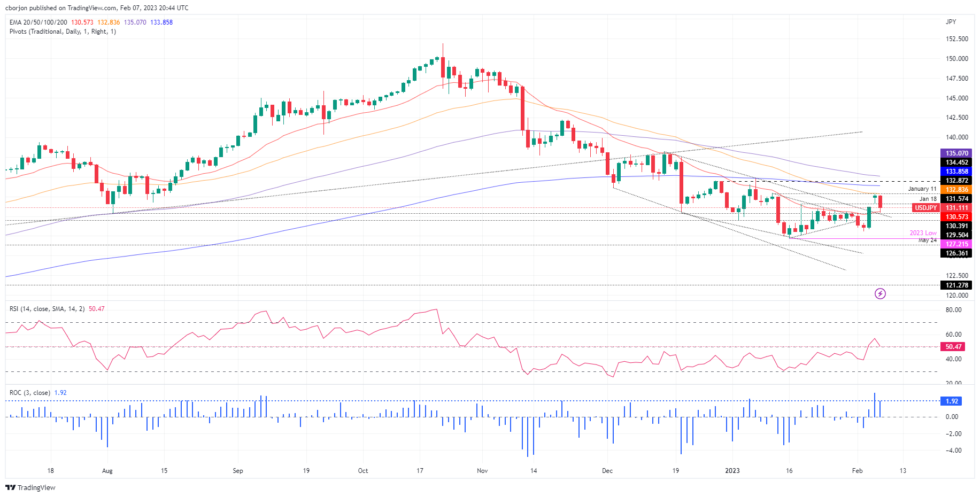Click the JPY currency label on price axis
The width and height of the screenshot is (980, 497).
[951, 22]
